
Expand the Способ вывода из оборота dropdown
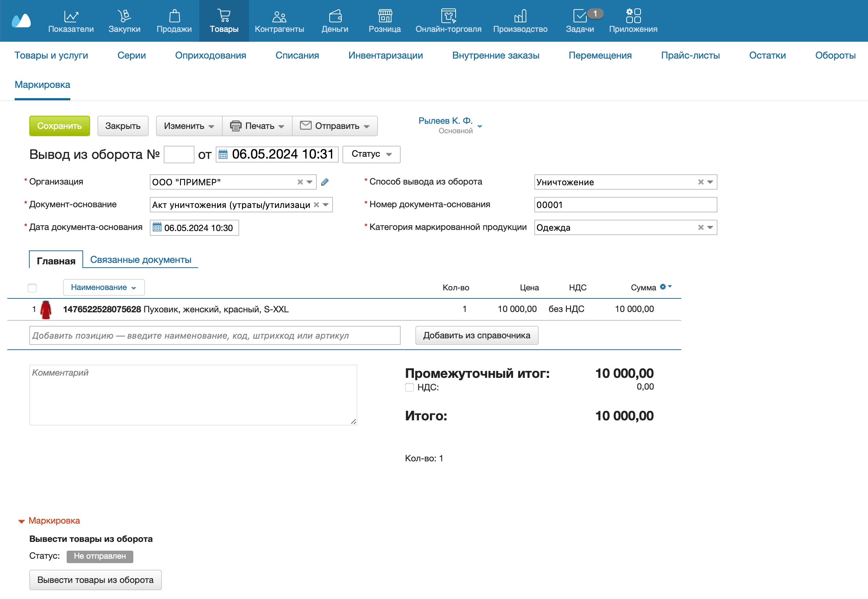coord(710,182)
